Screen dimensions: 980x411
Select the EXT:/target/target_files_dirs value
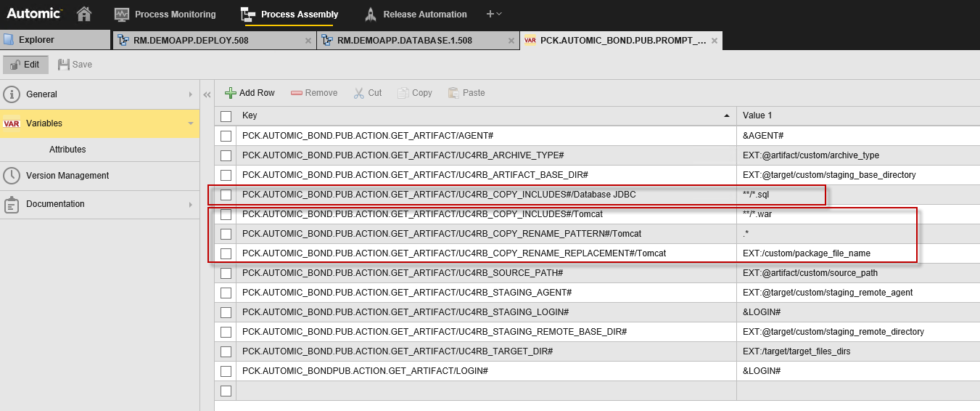[x=858, y=351]
